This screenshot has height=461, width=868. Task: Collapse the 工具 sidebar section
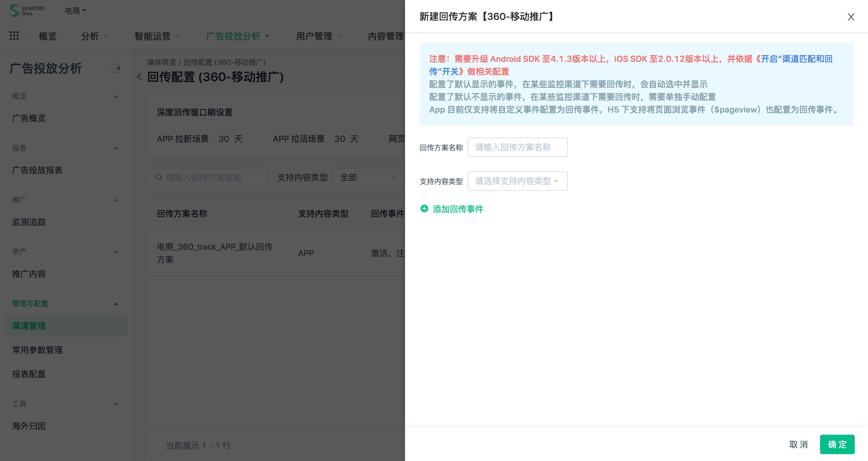tap(115, 404)
